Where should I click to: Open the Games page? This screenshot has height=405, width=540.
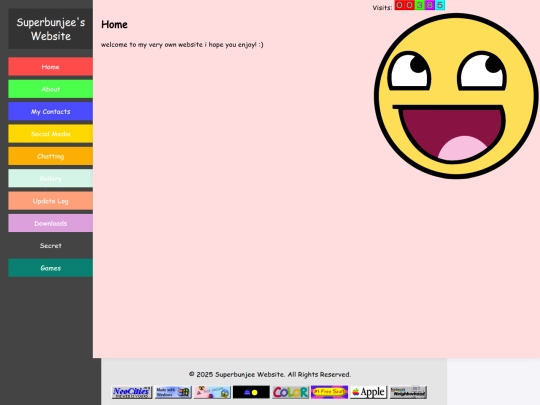tap(50, 268)
